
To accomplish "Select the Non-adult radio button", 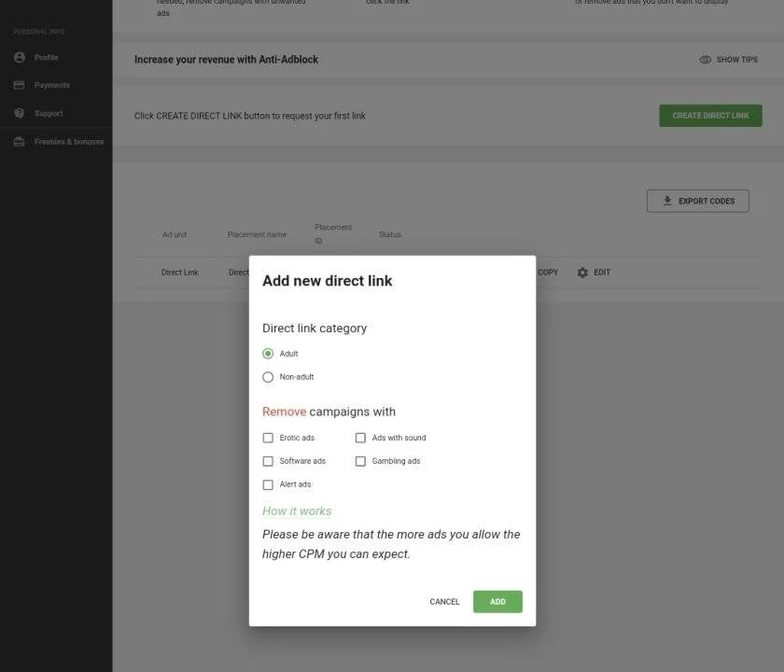I will click(x=268, y=377).
